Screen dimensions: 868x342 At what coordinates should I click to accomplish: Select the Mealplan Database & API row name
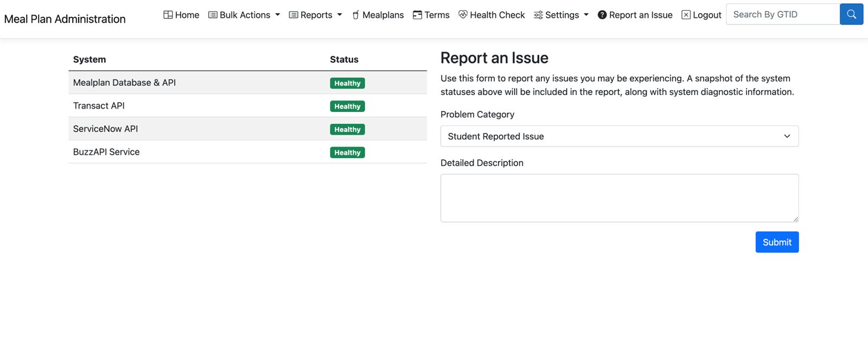pyautogui.click(x=124, y=83)
